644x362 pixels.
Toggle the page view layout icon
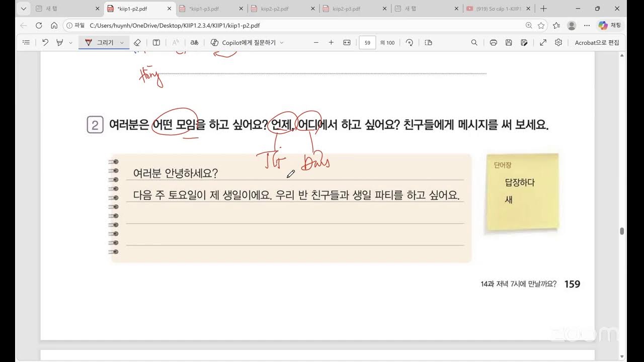428,43
